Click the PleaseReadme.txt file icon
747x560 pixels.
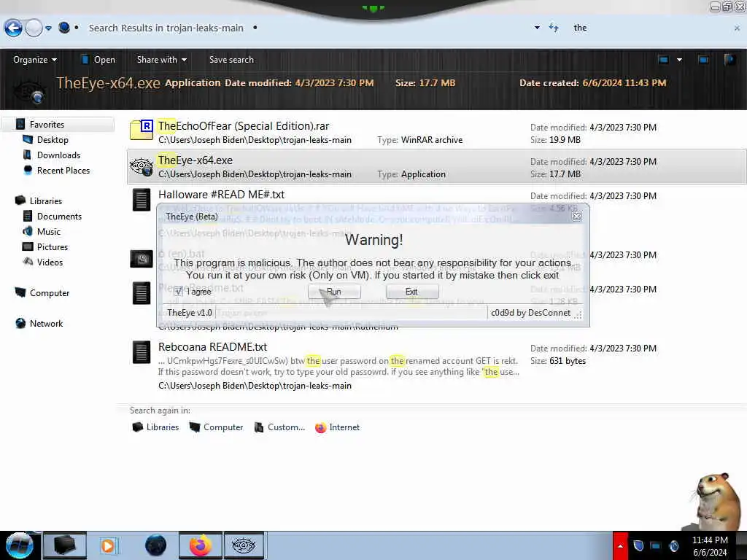(142, 293)
